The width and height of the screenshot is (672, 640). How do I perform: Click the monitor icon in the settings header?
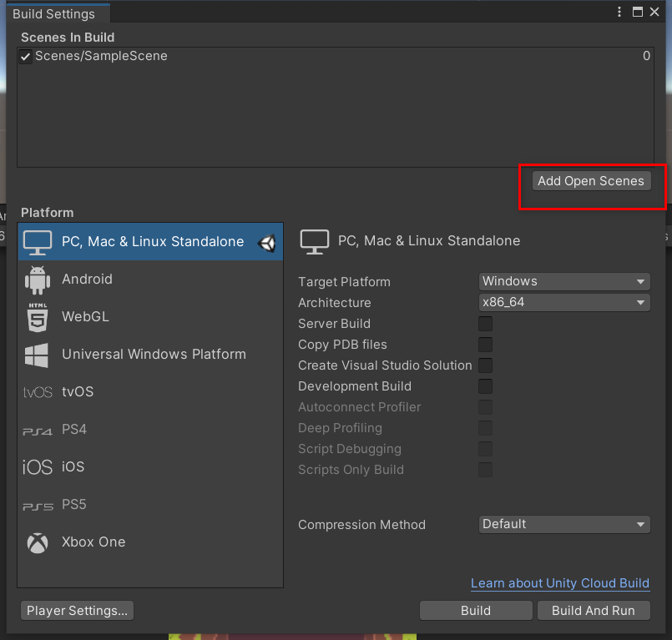(x=315, y=242)
